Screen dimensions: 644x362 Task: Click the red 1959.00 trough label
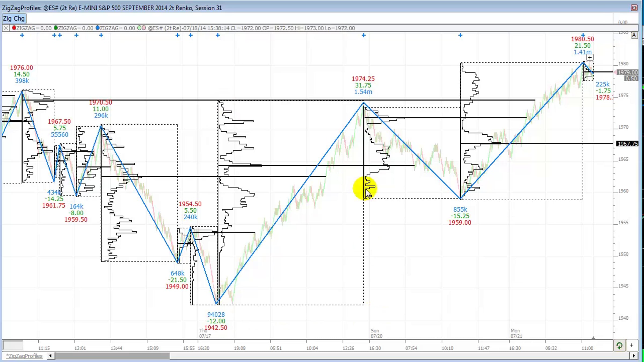460,223
